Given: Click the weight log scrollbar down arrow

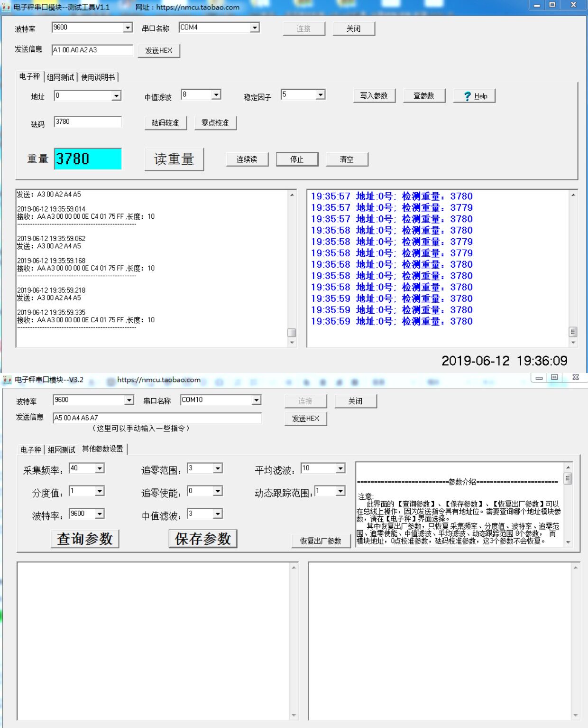Looking at the screenshot, I should coord(573,343).
